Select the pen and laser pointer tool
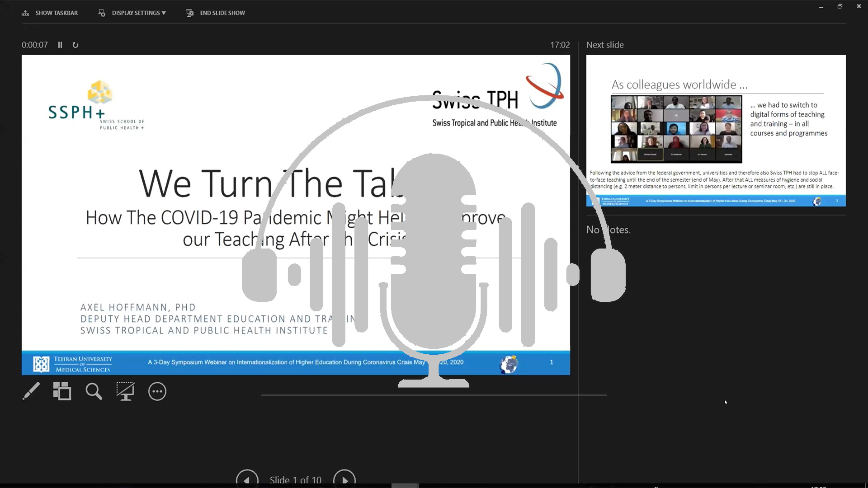Viewport: 868px width, 488px height. 31,391
